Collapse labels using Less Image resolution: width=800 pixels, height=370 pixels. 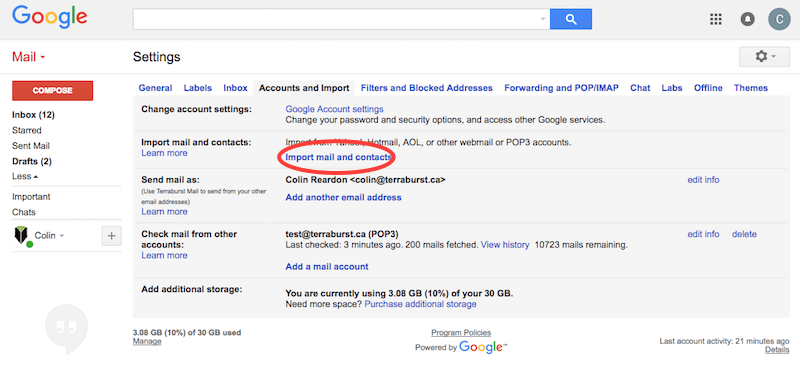click(24, 177)
